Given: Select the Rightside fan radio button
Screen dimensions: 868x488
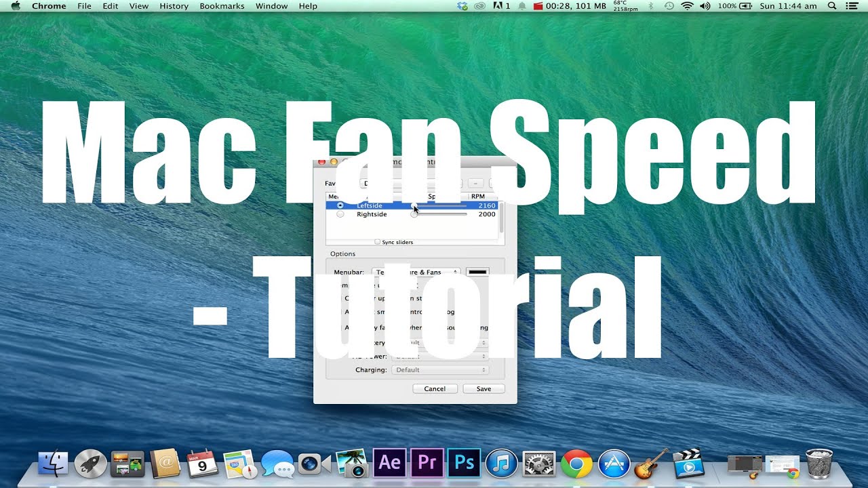Looking at the screenshot, I should pos(340,214).
